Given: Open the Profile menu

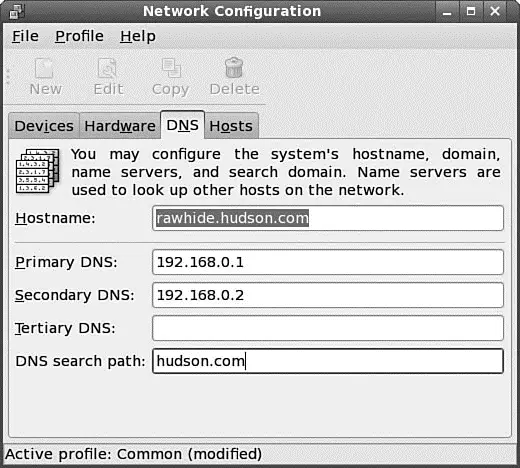Looking at the screenshot, I should tap(79, 36).
